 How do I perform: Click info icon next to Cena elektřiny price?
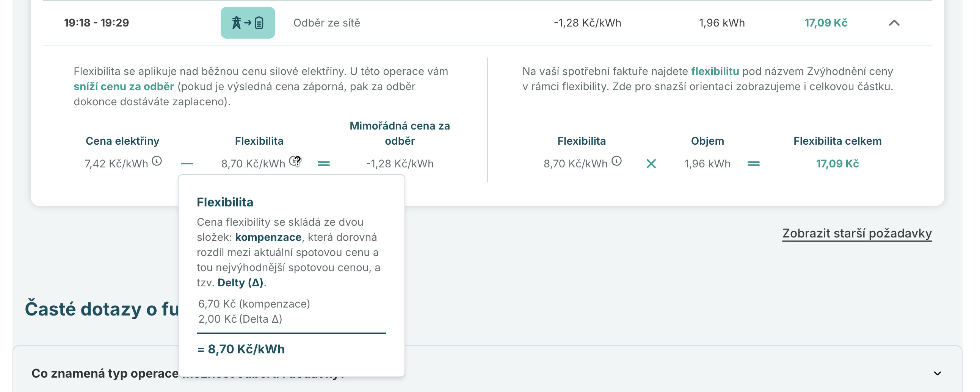point(157,161)
